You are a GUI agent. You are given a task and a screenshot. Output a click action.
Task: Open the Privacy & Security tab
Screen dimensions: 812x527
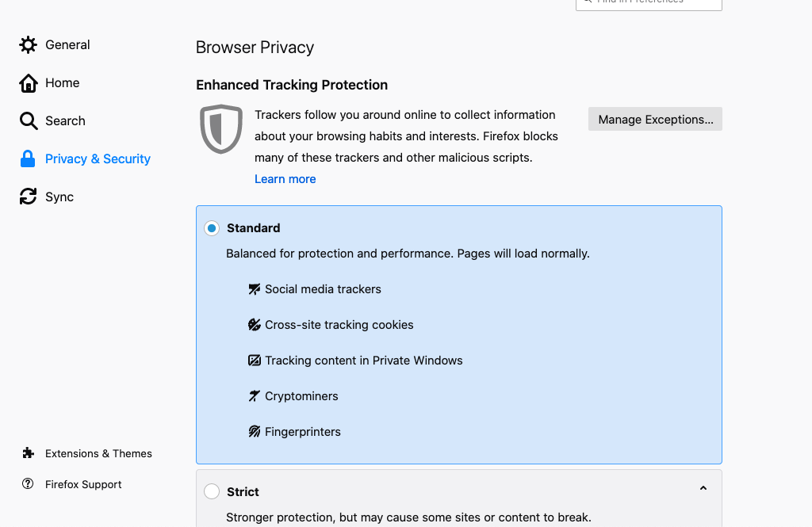click(98, 159)
